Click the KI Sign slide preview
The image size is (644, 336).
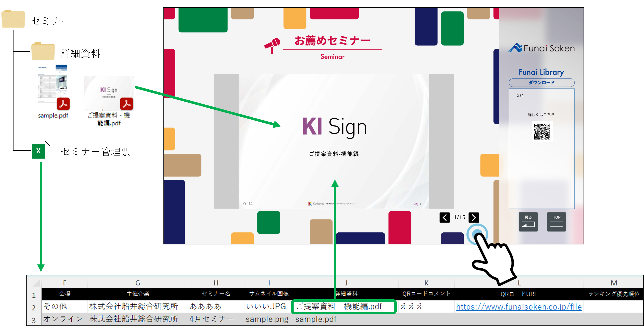334,141
